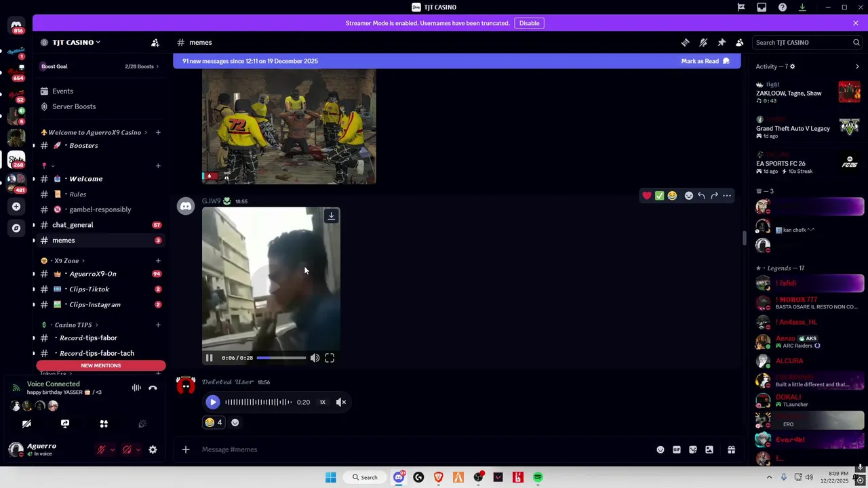Open headphone output options arrow
The height and width of the screenshot is (488, 868).
tap(138, 449)
